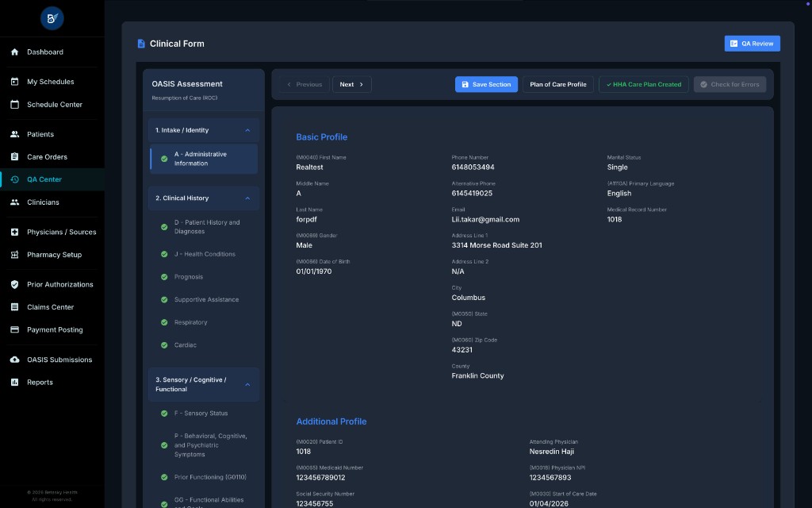This screenshot has width=812, height=508.
Task: Click the Dashboard home icon
Action: click(14, 52)
